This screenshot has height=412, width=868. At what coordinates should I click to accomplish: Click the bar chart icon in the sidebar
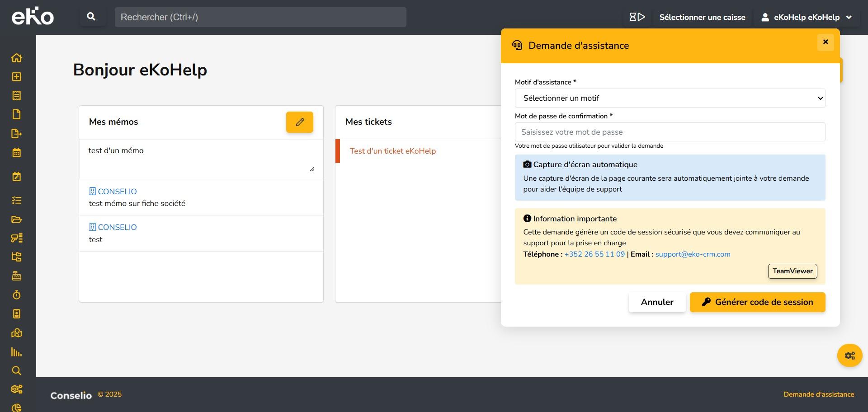17,352
